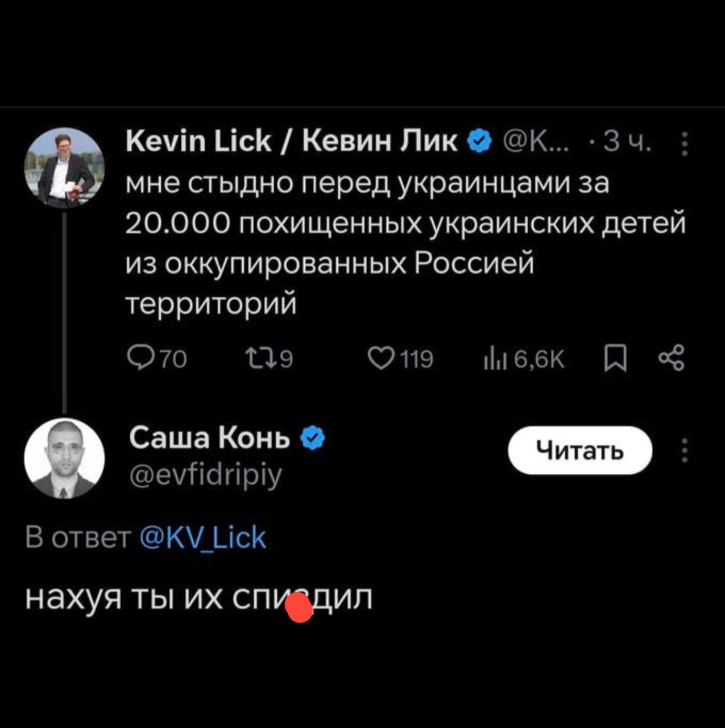Click the 119 likes count

pyautogui.click(x=417, y=359)
